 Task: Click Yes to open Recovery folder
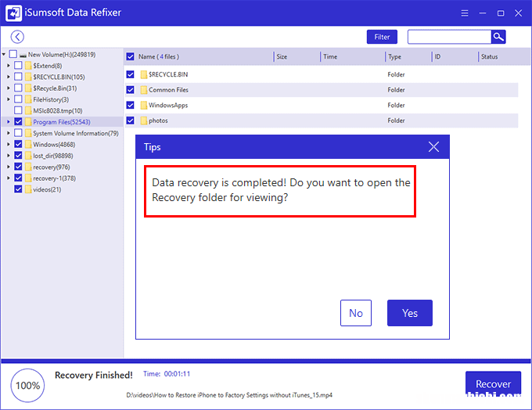click(x=410, y=313)
